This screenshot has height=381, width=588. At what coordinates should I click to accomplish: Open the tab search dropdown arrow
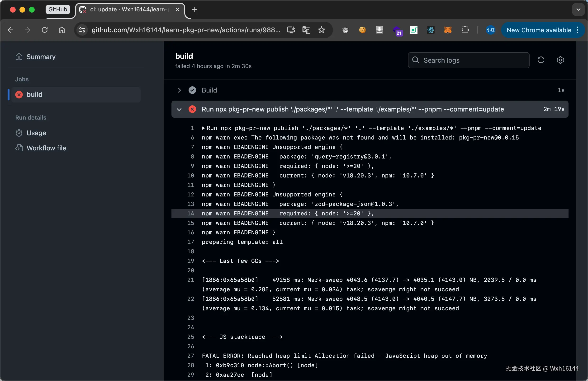578,10
